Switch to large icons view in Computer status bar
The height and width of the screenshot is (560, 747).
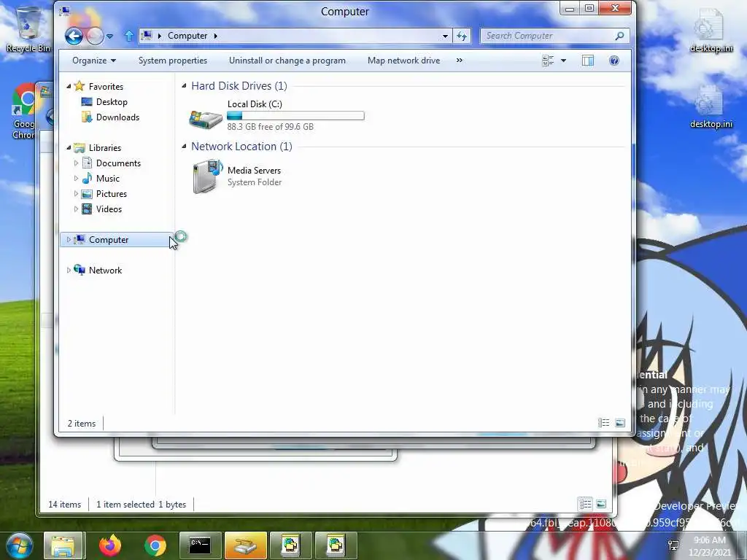(x=620, y=423)
